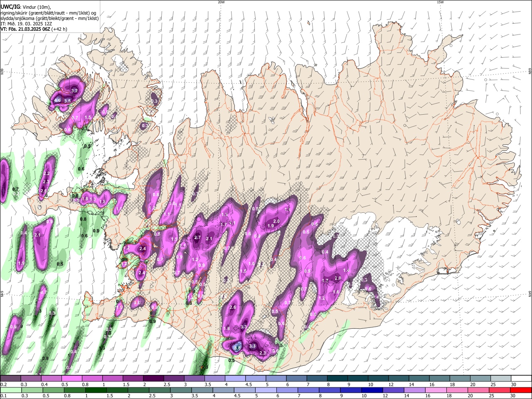Click the 0.1 label in the rain legend
This screenshot has height=399, width=532.
[3, 396]
